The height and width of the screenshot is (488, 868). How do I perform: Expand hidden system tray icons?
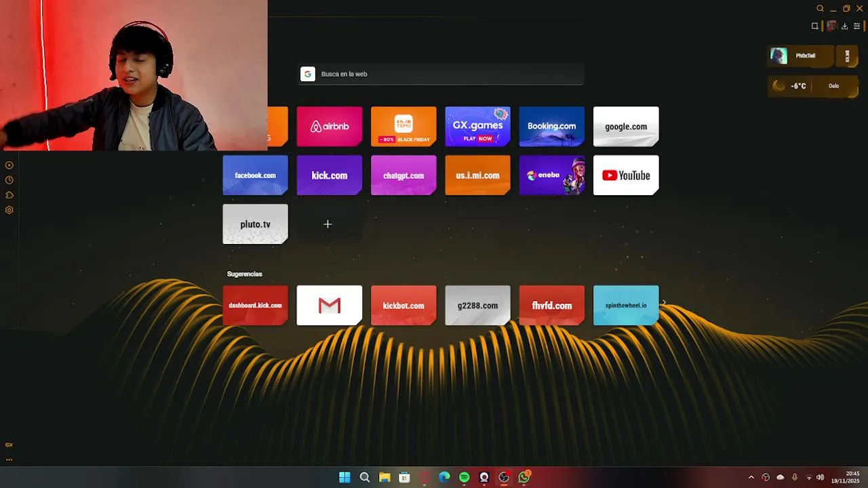[x=751, y=477]
